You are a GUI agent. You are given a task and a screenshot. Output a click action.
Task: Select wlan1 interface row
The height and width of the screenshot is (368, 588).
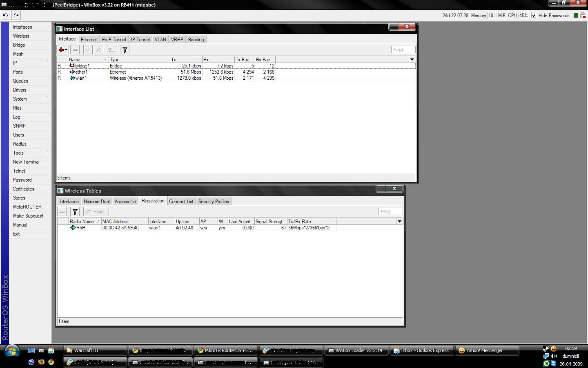tap(236, 78)
